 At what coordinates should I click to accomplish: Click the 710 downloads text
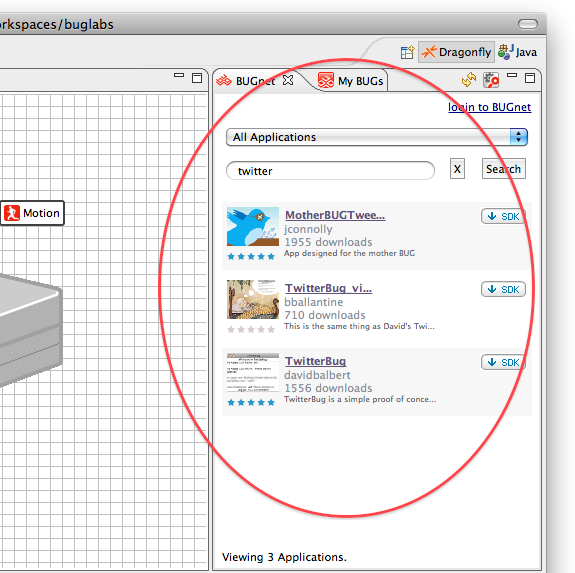(325, 315)
